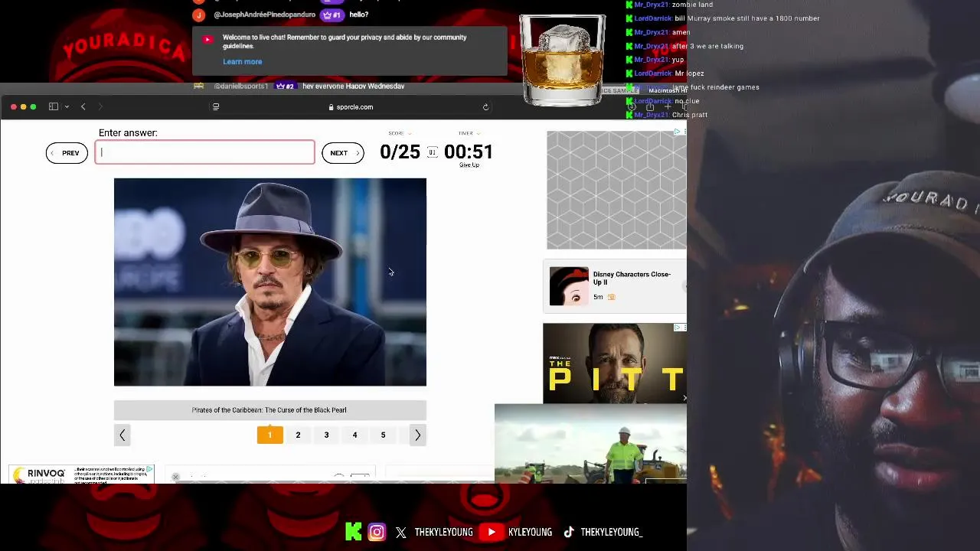Click the Instagram icon in the footer

(x=377, y=532)
